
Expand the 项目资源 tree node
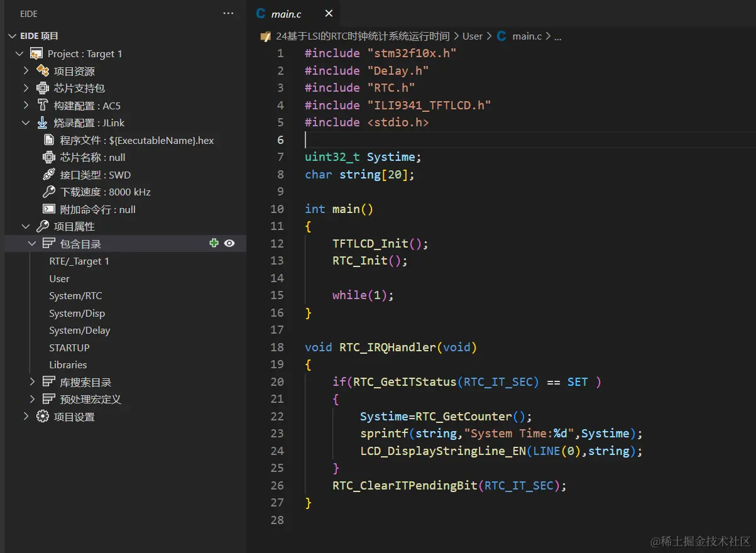(26, 71)
